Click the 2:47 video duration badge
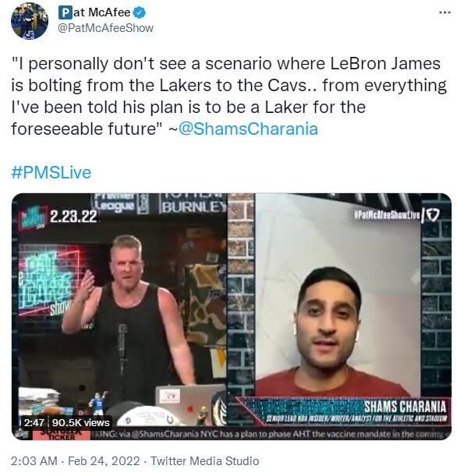 point(34,422)
